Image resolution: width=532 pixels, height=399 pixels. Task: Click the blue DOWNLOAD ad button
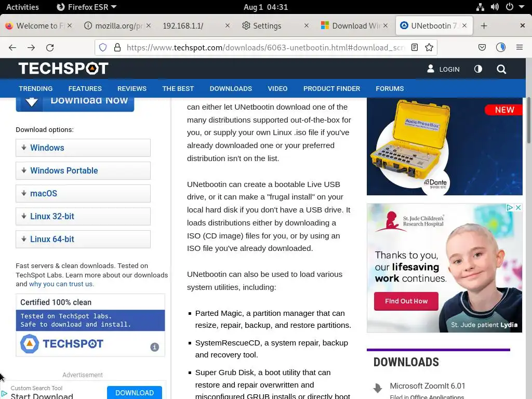[135, 393]
